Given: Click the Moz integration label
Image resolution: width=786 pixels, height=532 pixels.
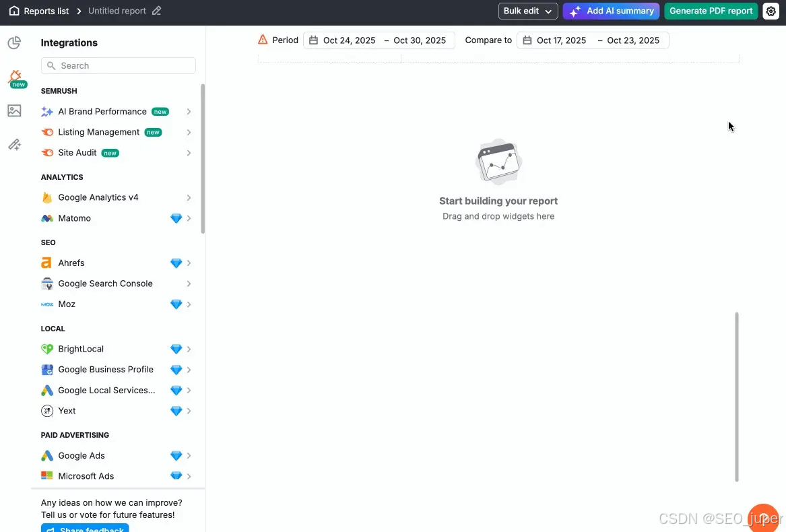Looking at the screenshot, I should pos(67,304).
